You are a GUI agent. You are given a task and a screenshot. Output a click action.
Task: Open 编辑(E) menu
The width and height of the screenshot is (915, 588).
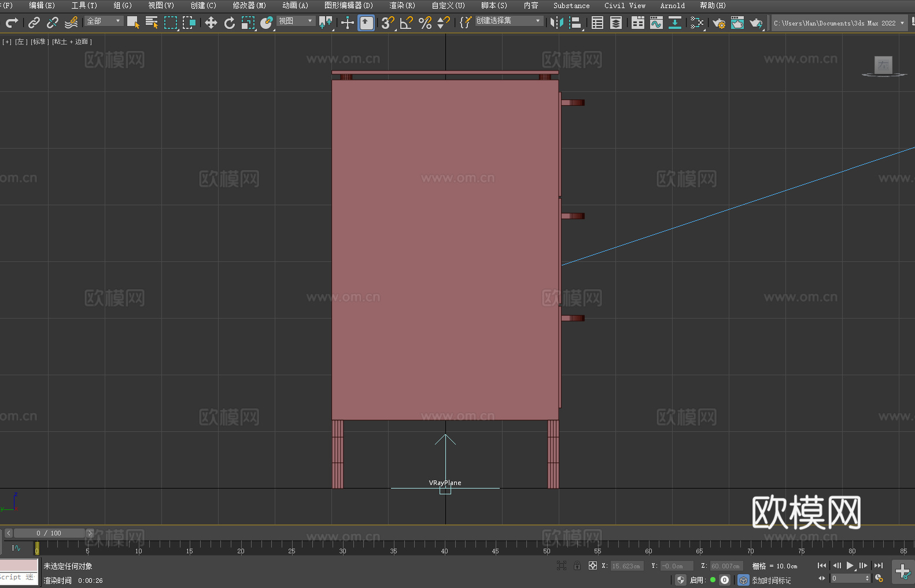click(42, 5)
